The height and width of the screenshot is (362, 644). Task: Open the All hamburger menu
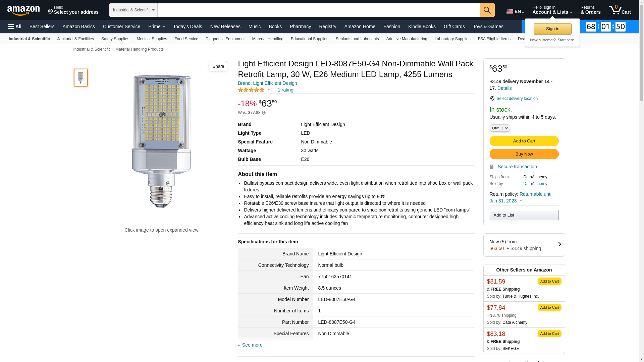tap(15, 26)
